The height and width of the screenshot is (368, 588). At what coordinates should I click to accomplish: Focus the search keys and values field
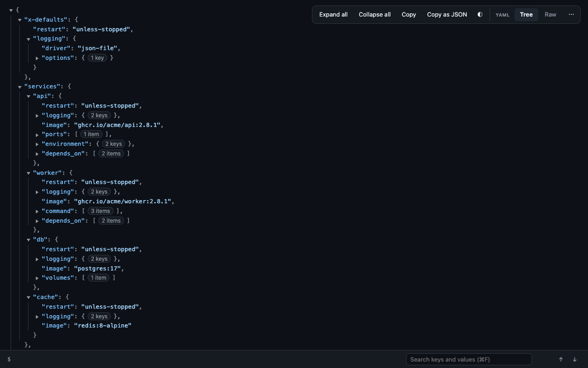pyautogui.click(x=469, y=359)
